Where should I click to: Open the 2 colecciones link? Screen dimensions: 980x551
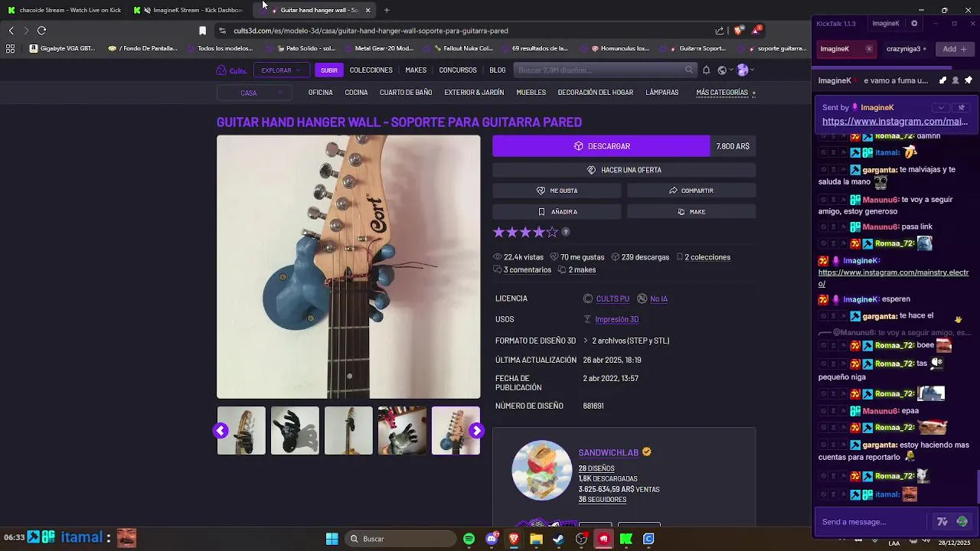tap(707, 257)
